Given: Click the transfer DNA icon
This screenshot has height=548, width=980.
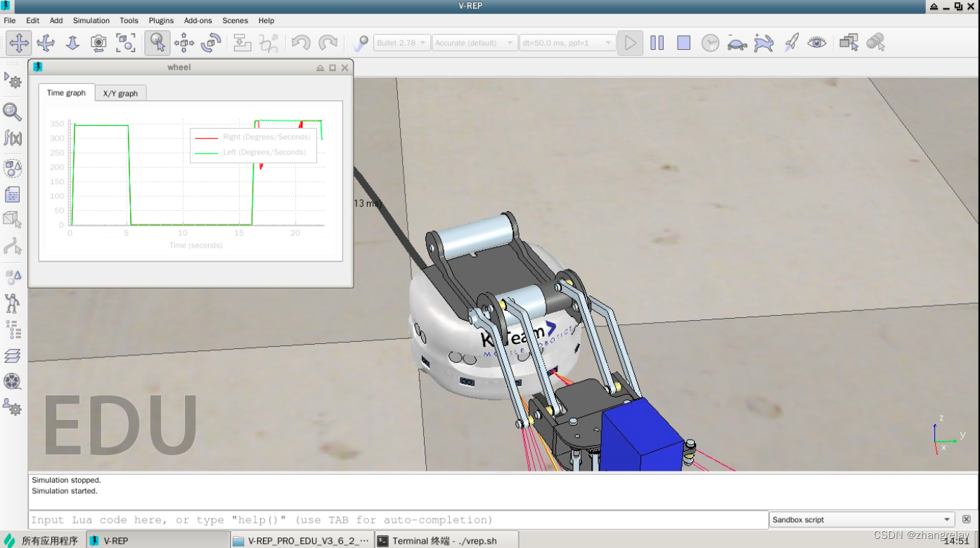Looking at the screenshot, I should [269, 43].
